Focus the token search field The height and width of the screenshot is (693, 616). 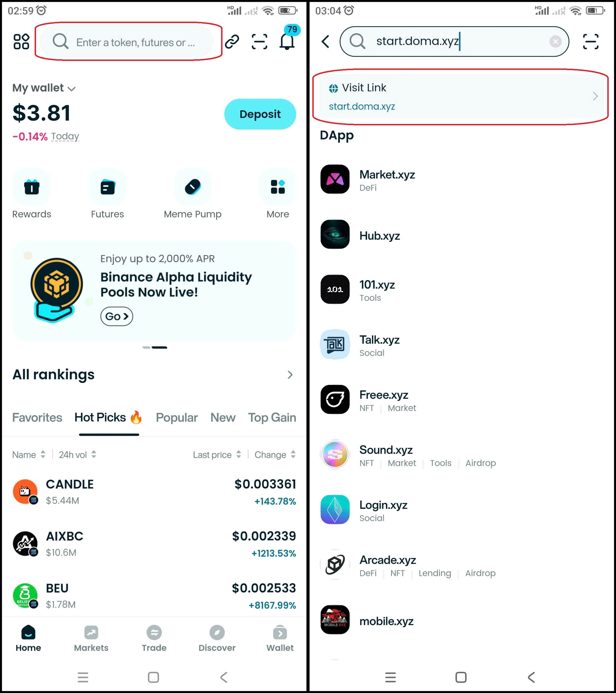pyautogui.click(x=127, y=42)
